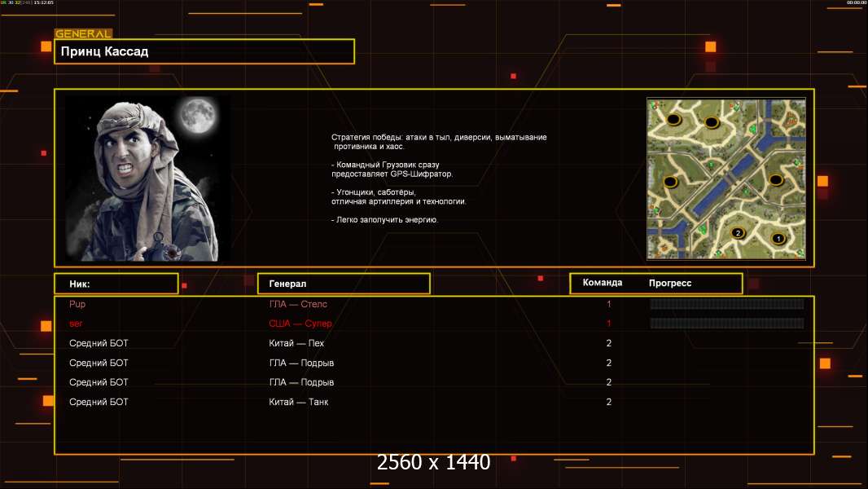Click empty start marker right of the canal
The image size is (868, 489).
776,179
